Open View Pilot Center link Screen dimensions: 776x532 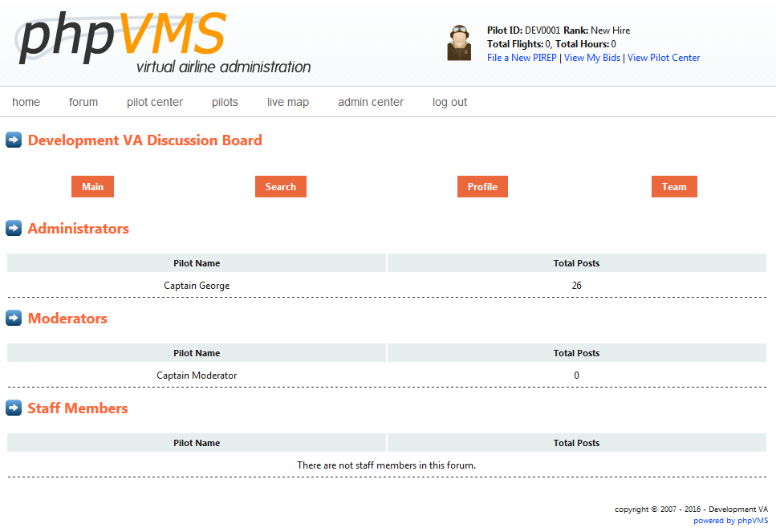664,58
